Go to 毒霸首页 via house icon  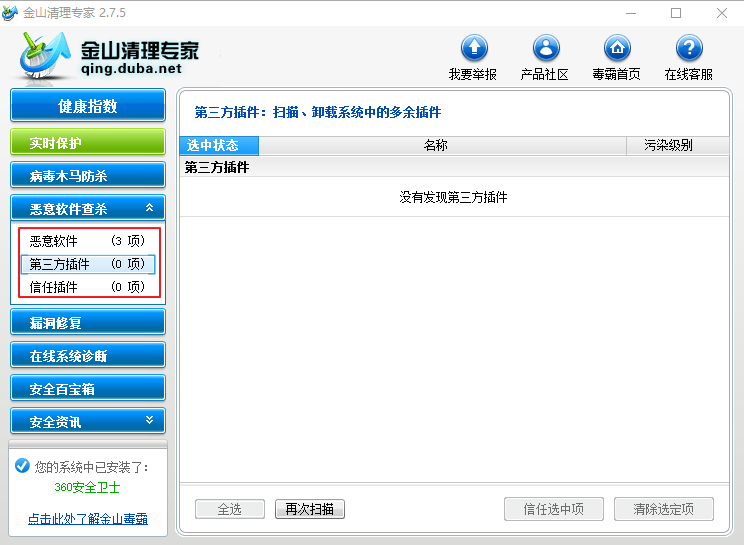click(x=617, y=48)
